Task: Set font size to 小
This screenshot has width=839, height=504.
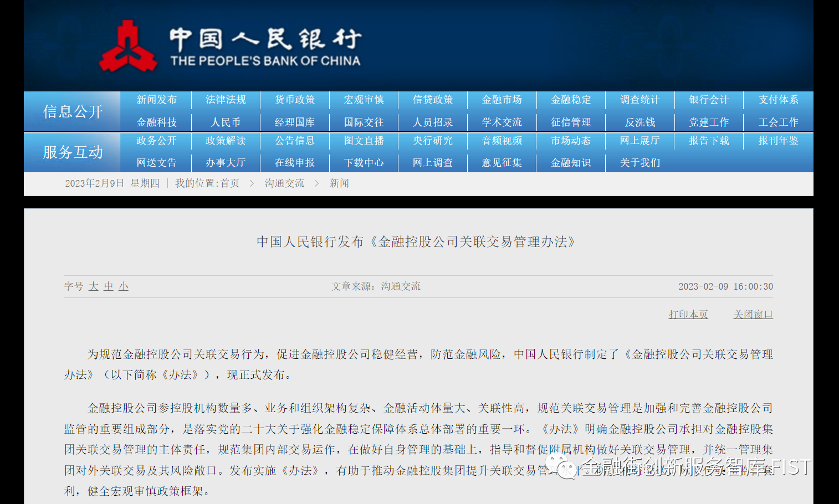Action: pyautogui.click(x=124, y=286)
